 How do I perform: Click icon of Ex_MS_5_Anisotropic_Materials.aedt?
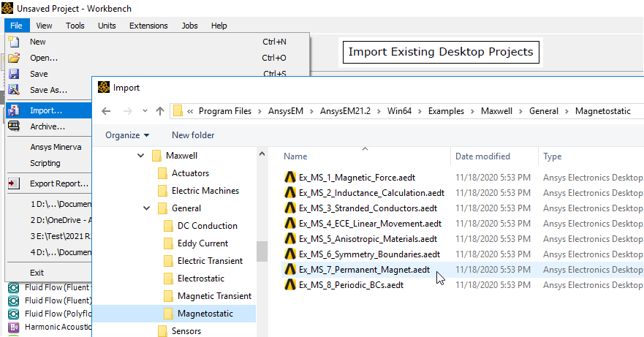point(290,238)
